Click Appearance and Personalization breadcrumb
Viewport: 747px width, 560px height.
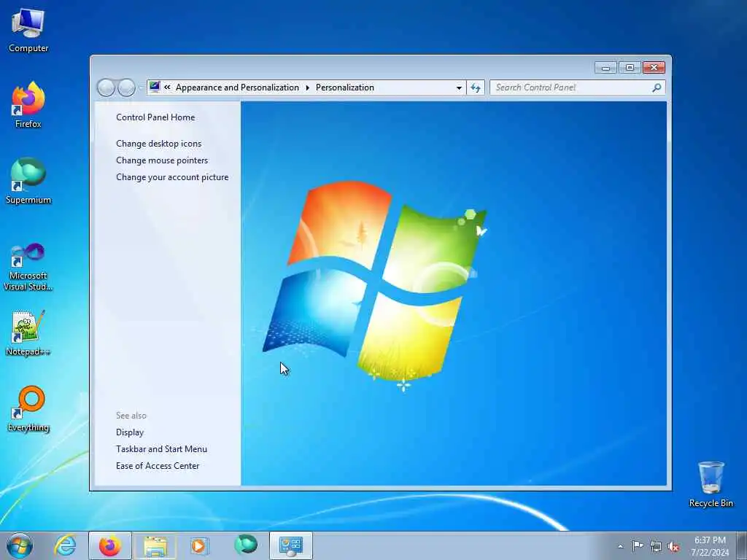coord(237,87)
